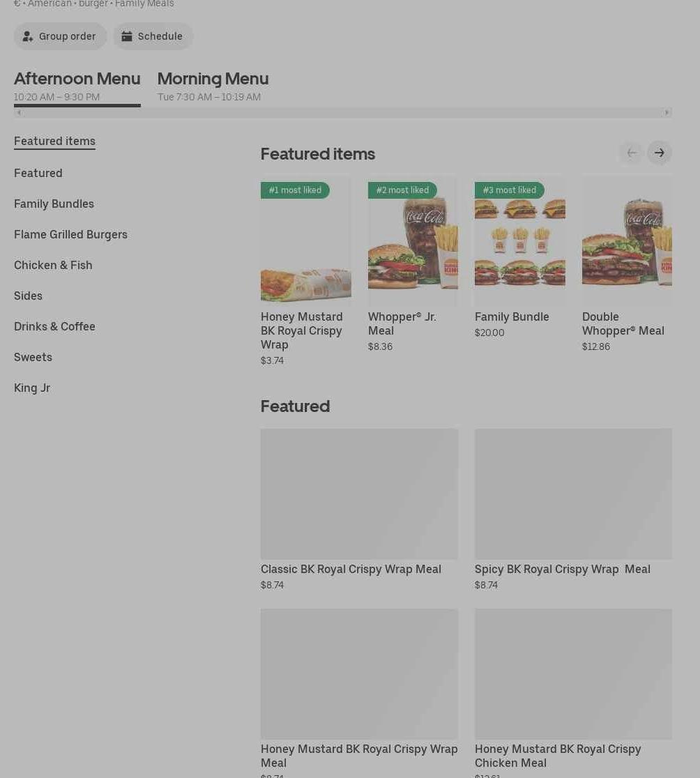Click the Group order button
Viewport: 700px width, 778px height.
click(61, 36)
